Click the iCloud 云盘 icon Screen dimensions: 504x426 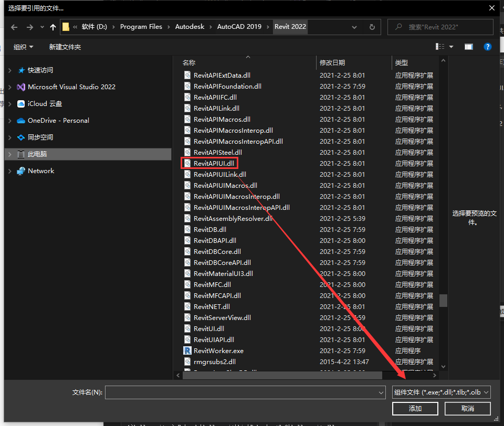pyautogui.click(x=21, y=104)
